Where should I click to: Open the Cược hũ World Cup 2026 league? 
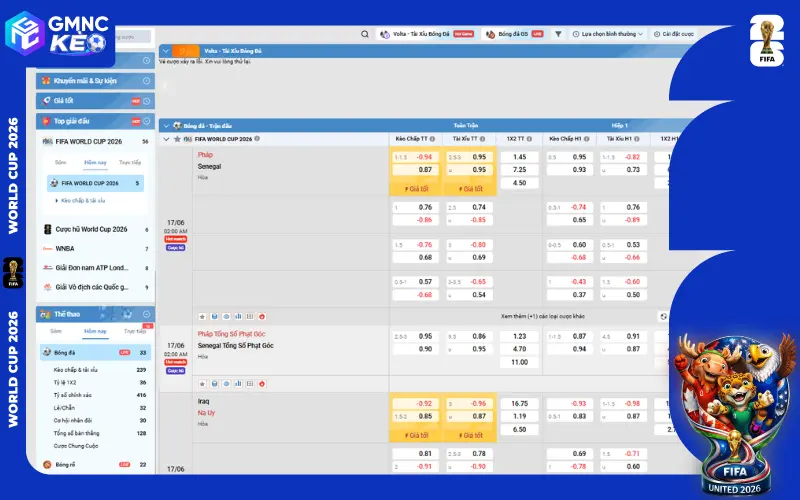coord(96,230)
